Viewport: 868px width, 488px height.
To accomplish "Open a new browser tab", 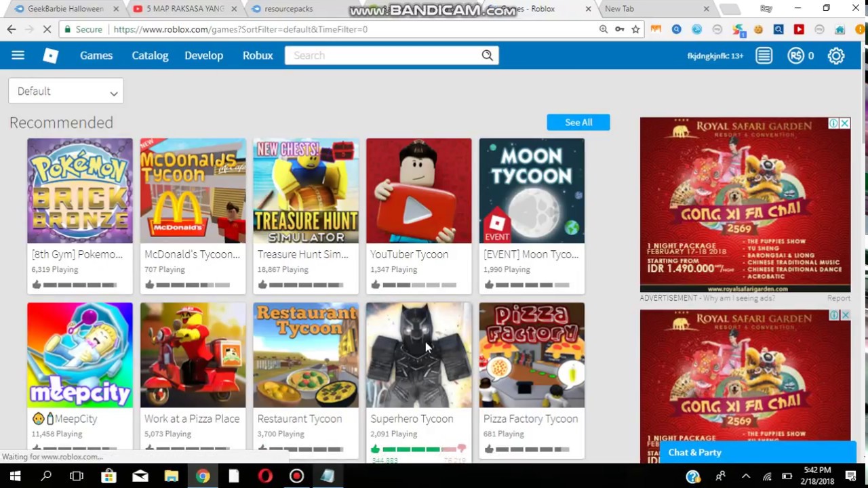I will pyautogui.click(x=730, y=9).
